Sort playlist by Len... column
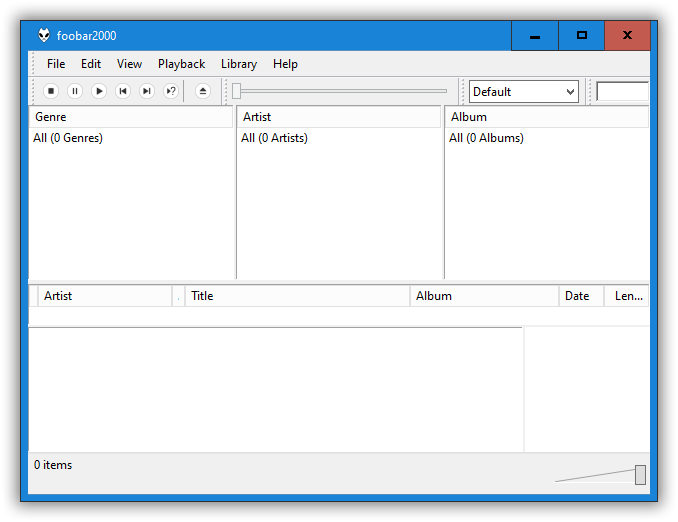678x522 pixels. [x=626, y=296]
